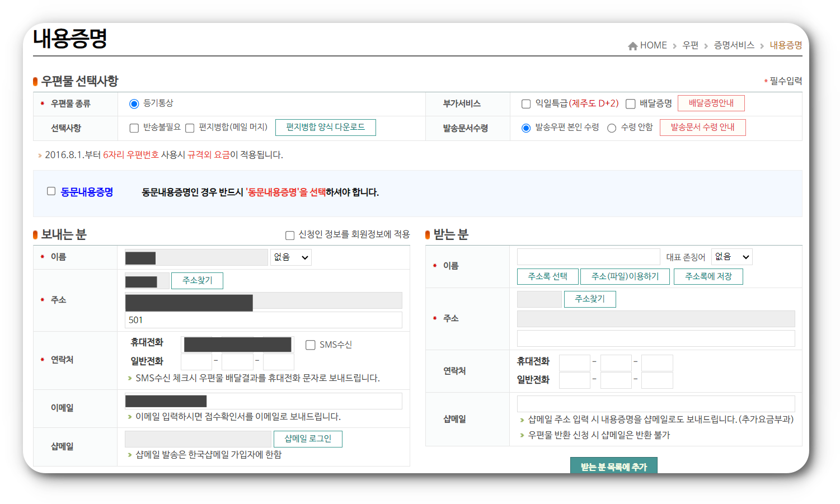The image size is (840, 504).
Task: Select the 등기통상 radio button
Action: click(x=134, y=103)
